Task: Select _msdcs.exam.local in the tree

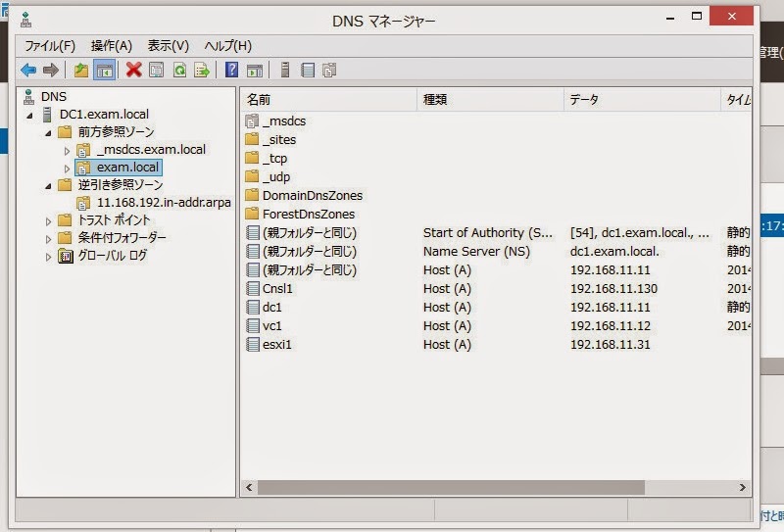Action: 151,150
